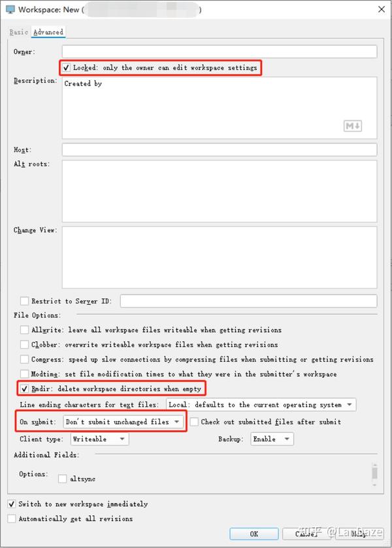Screen dimensions: 392x548
Task: Click the Additional Fields scrollbar
Action: click(x=374, y=475)
